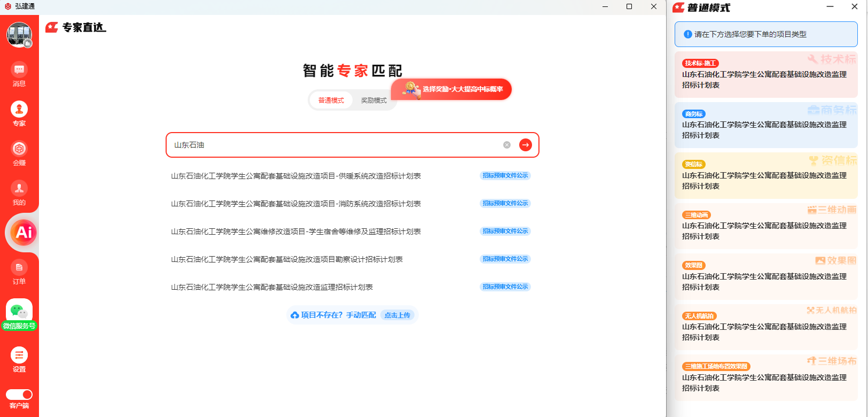Click the 弘建通 app icon in title bar

[8, 6]
